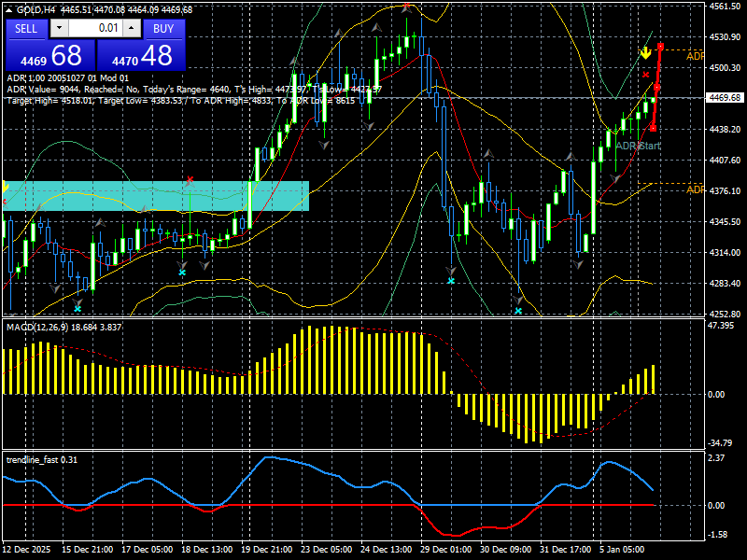The height and width of the screenshot is (560, 747).
Task: Click the 4314.00 price axis label
Action: 725,252
